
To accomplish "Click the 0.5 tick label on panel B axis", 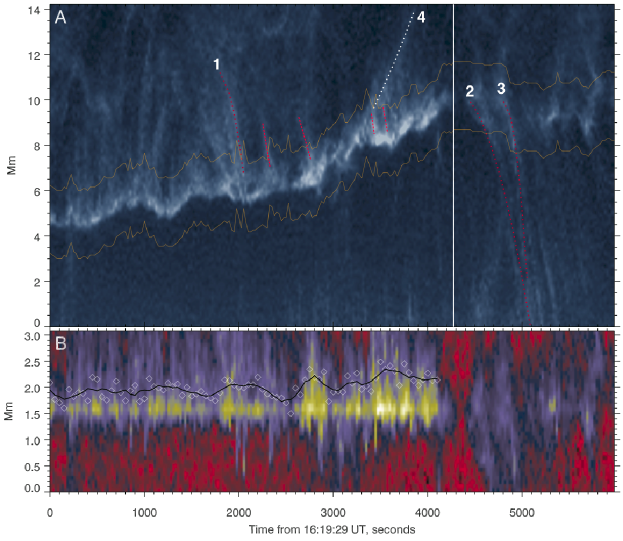I will click(33, 466).
